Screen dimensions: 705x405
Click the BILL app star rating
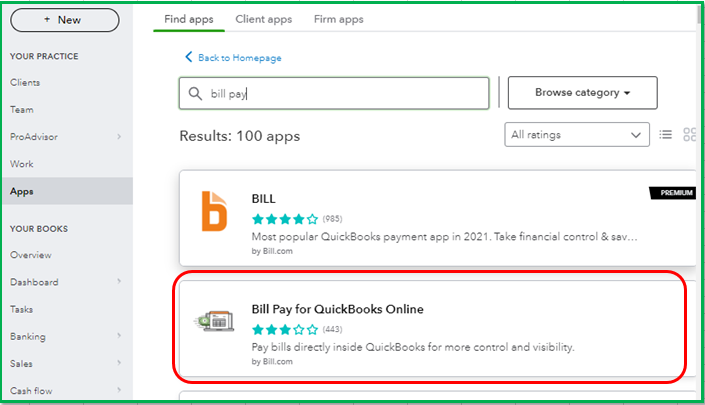point(285,219)
